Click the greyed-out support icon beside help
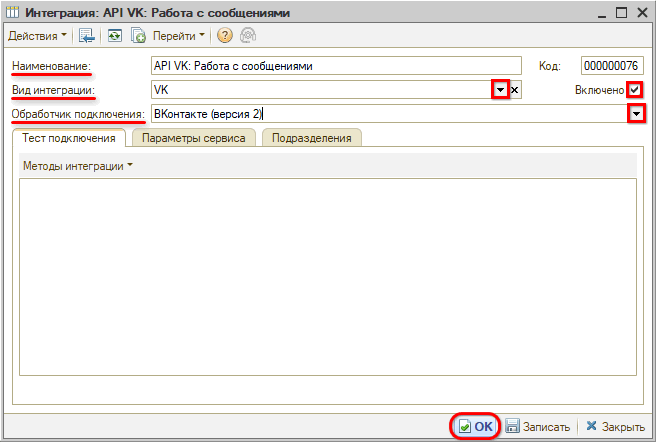656x442 pixels. 246,36
